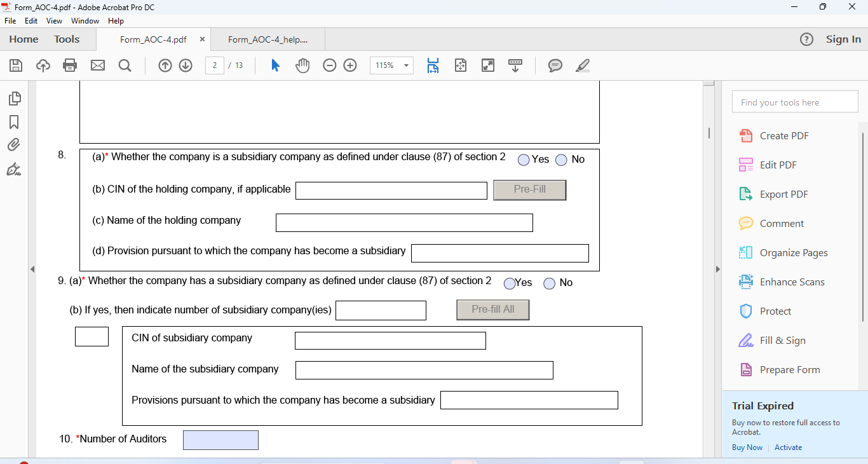The height and width of the screenshot is (464, 868).
Task: Click the Pre-fill All button
Action: pyautogui.click(x=492, y=310)
